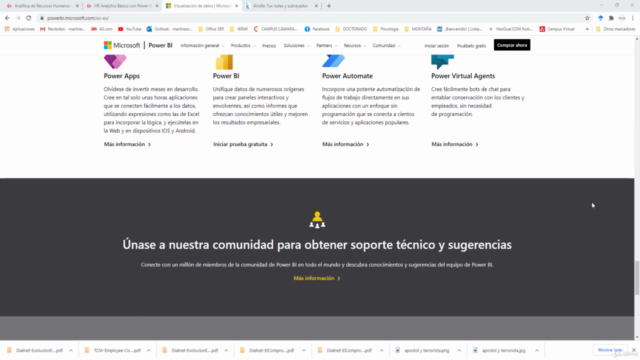Open options for apostol y terrorista.png download
Image resolution: width=640 pixels, height=360 pixels.
tap(459, 350)
